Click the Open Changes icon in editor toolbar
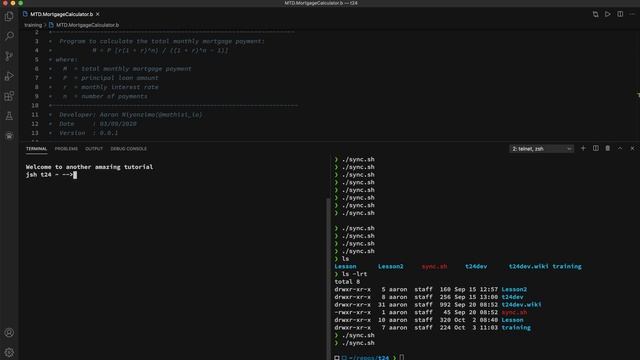Screen dimensions: 640x360 pyautogui.click(x=596, y=14)
